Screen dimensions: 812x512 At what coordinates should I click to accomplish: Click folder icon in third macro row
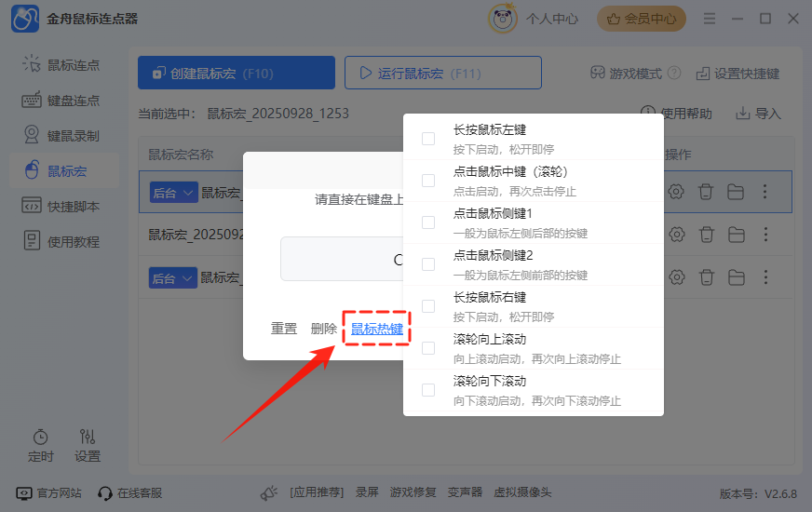click(x=737, y=278)
